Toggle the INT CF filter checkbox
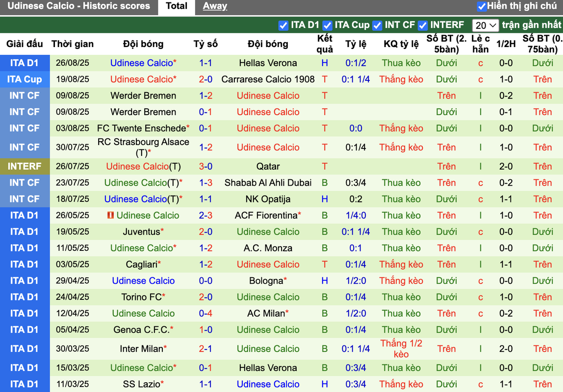The height and width of the screenshot is (392, 563). tap(377, 25)
